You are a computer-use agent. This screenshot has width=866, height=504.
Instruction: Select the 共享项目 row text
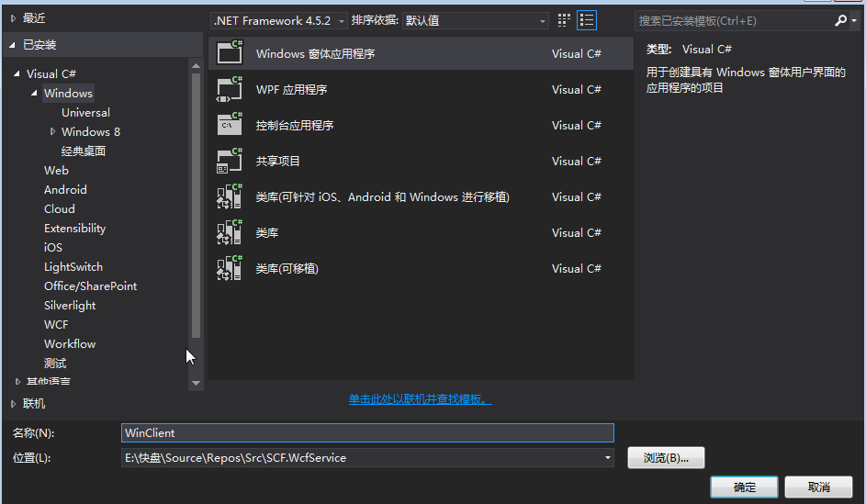tap(278, 162)
